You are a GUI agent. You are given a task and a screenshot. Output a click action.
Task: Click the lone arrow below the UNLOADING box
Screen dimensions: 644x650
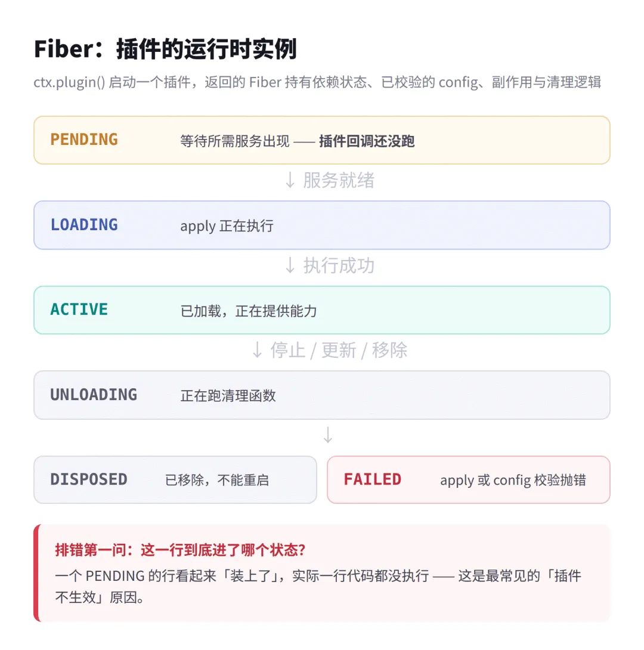tap(328, 435)
